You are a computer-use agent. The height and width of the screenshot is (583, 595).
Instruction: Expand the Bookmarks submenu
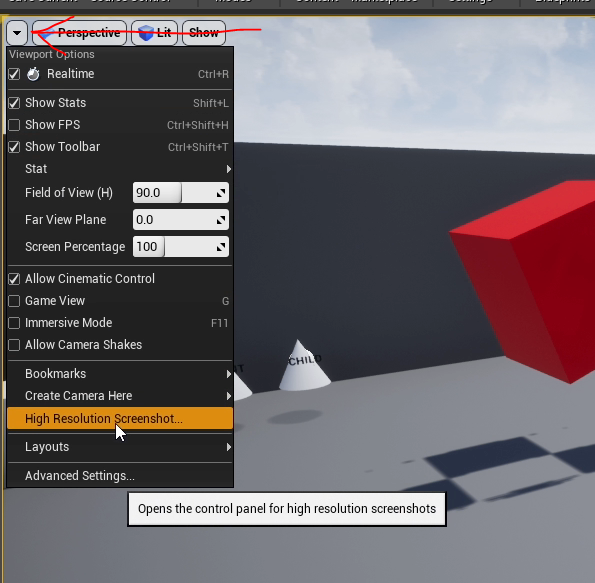click(x=120, y=374)
